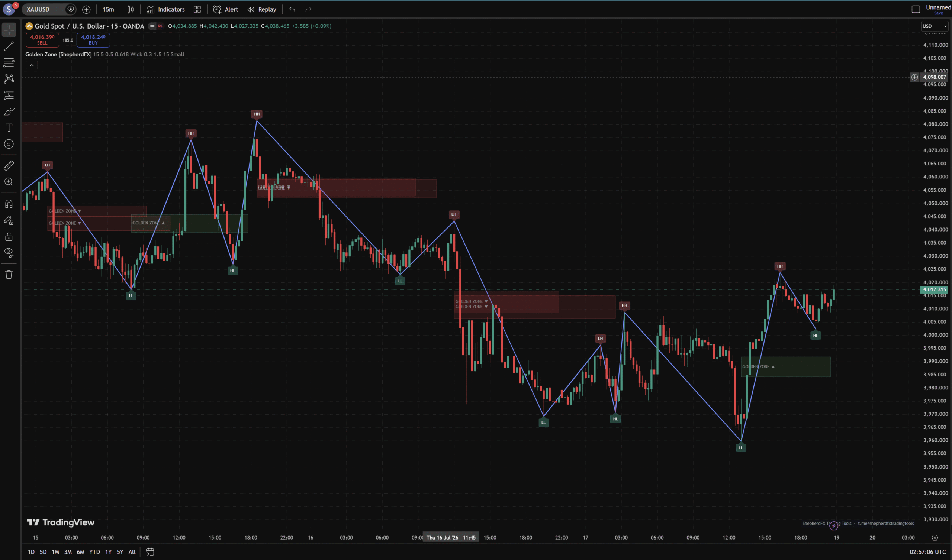Create an Alert
The image size is (952, 560).
tap(225, 9)
